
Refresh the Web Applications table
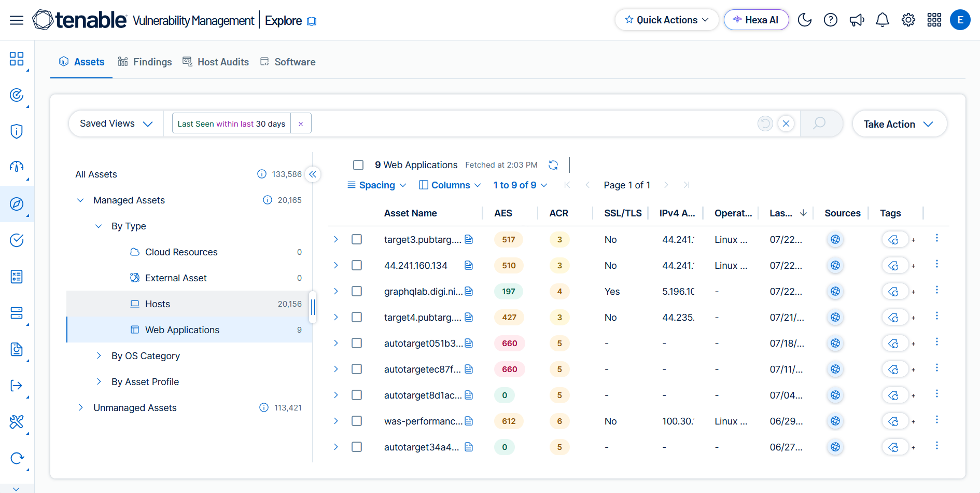553,165
